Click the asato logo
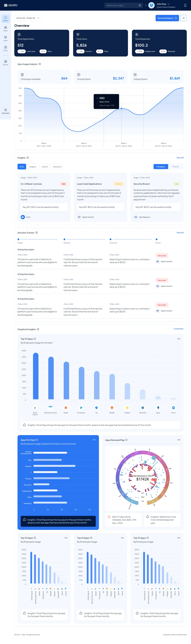The image size is (191, 644). (11, 5)
